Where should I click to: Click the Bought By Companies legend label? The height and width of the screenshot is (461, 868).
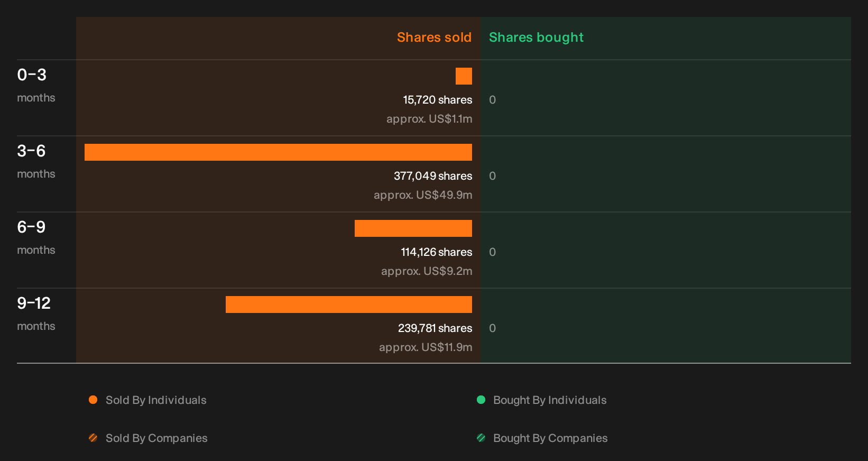pos(550,438)
